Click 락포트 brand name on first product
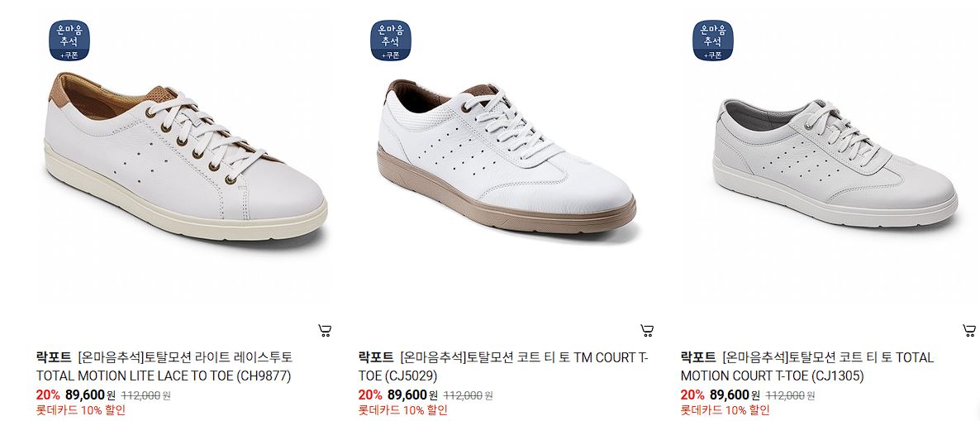This screenshot has width=980, height=421. tap(54, 358)
